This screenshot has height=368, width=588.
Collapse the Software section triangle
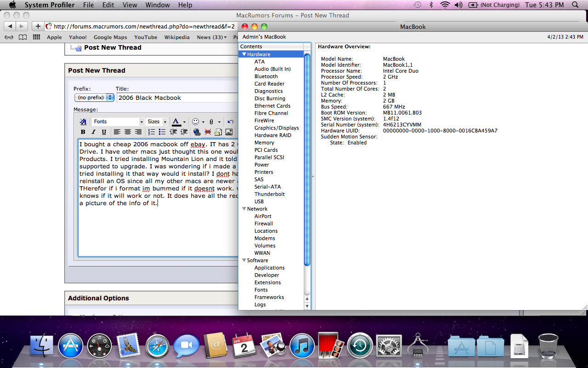click(x=244, y=260)
